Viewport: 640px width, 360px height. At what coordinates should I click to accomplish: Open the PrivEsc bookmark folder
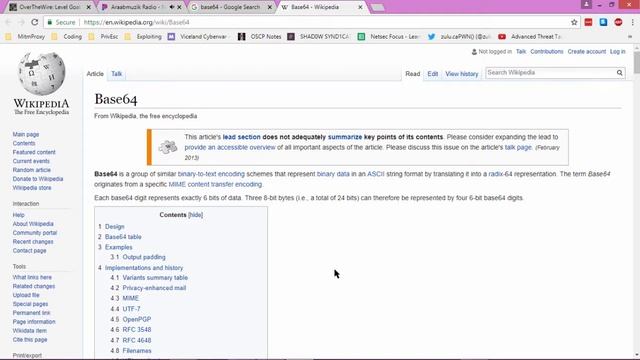point(104,37)
